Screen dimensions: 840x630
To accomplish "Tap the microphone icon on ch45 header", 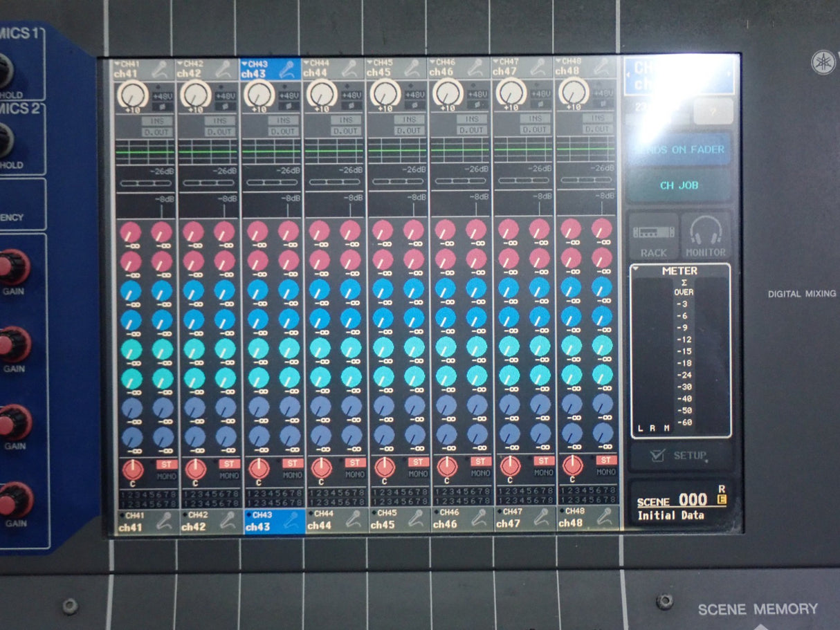I will (414, 68).
